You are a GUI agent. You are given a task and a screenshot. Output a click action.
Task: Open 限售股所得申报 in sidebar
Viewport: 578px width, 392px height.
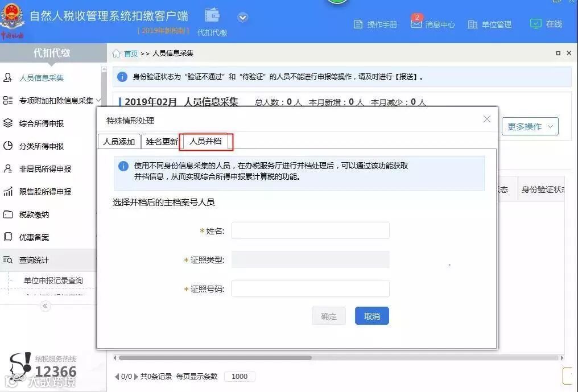tap(45, 192)
